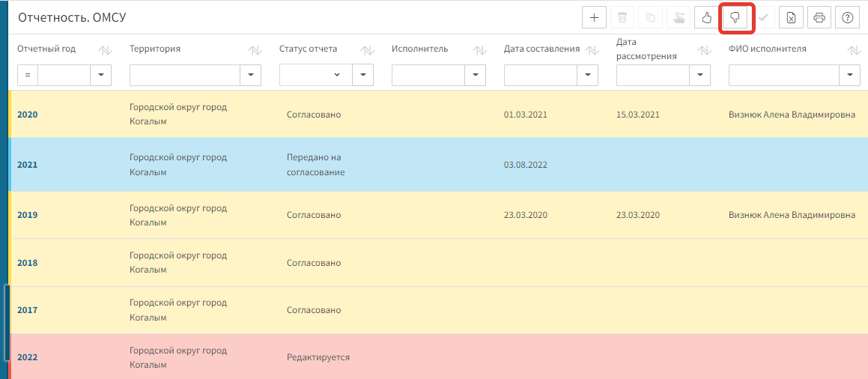This screenshot has width=868, height=379.
Task: Open the 2018 report link
Action: click(x=27, y=263)
